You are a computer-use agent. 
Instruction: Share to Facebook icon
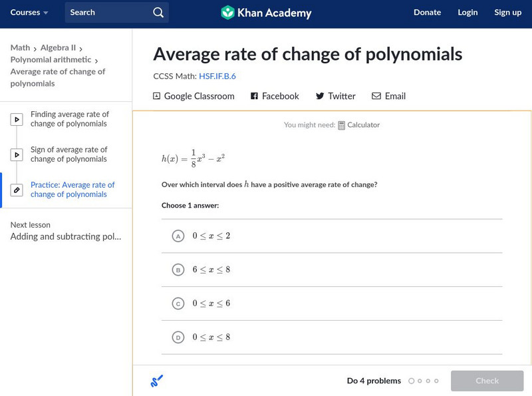[254, 97]
